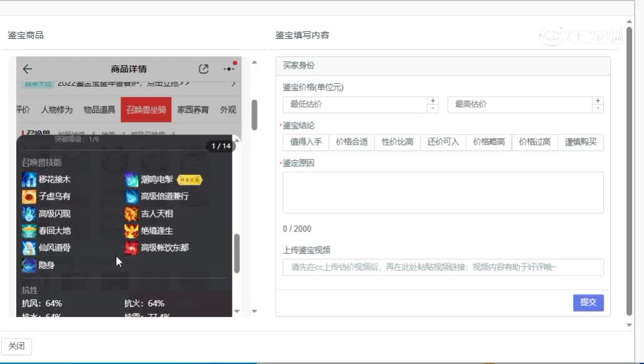Click the 高级闪现 skill icon
644x364 pixels.
click(29, 213)
